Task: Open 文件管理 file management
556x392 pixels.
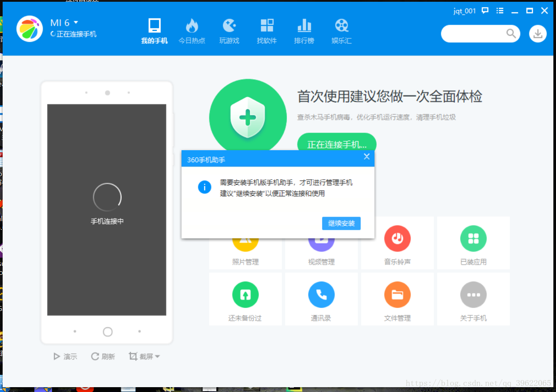Action: [x=397, y=299]
